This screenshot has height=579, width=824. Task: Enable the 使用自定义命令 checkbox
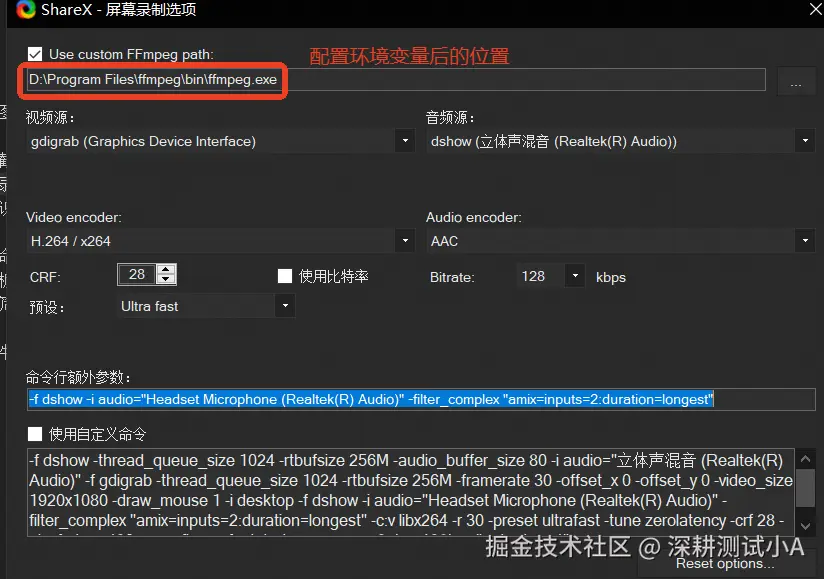coord(35,434)
